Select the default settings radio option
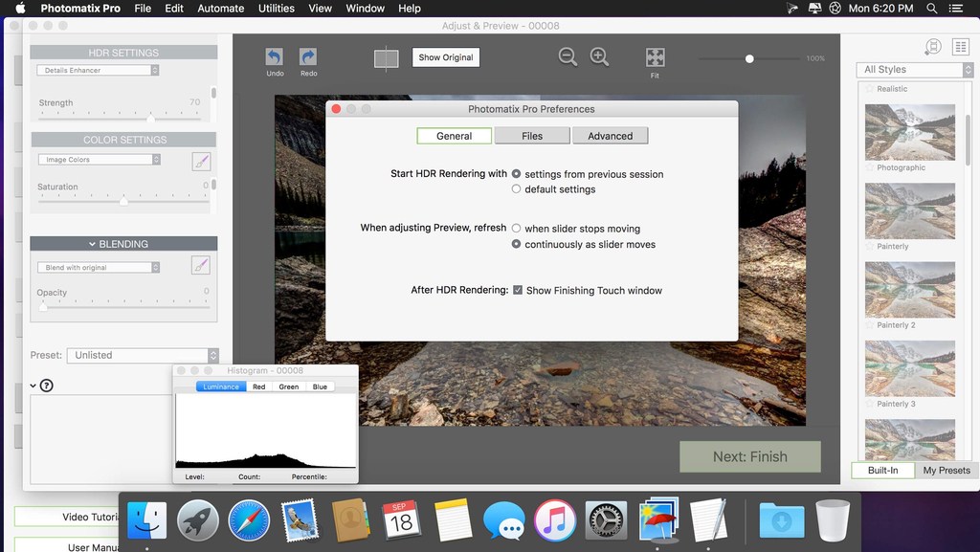Viewport: 980px width, 552px height. tap(517, 189)
